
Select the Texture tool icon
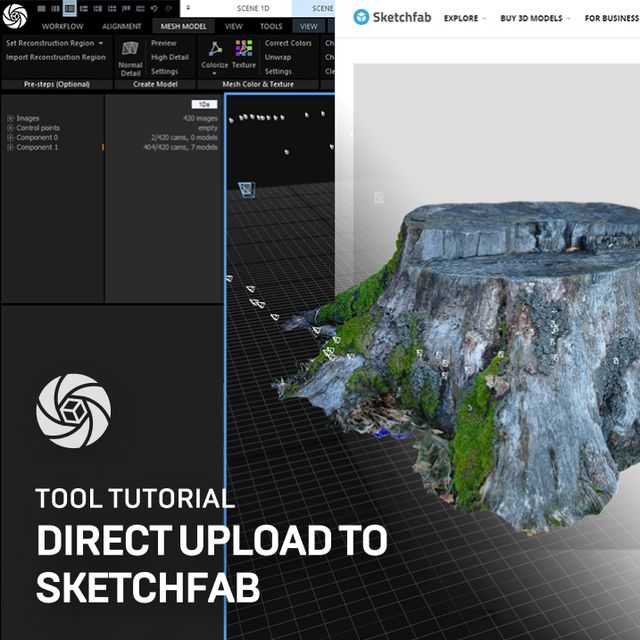[x=244, y=51]
